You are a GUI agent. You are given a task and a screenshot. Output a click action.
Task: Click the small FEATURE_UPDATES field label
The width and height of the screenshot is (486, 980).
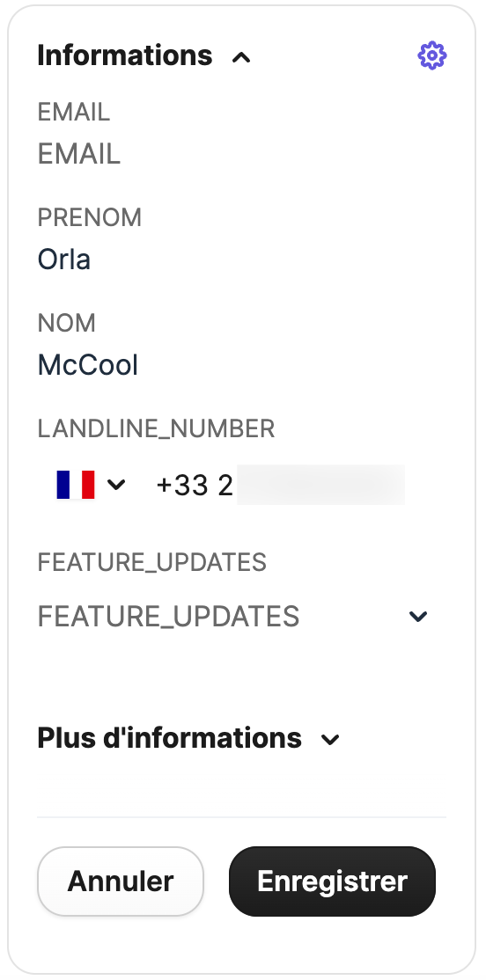(152, 562)
